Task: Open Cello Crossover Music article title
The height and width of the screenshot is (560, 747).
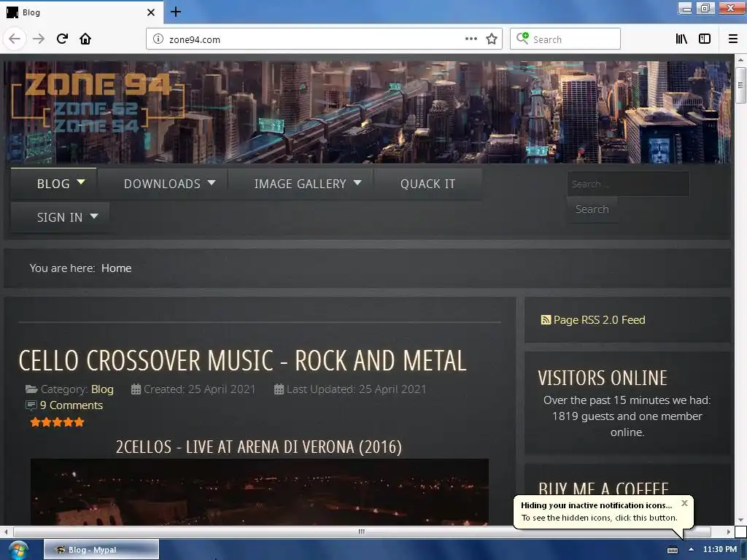Action: tap(242, 360)
